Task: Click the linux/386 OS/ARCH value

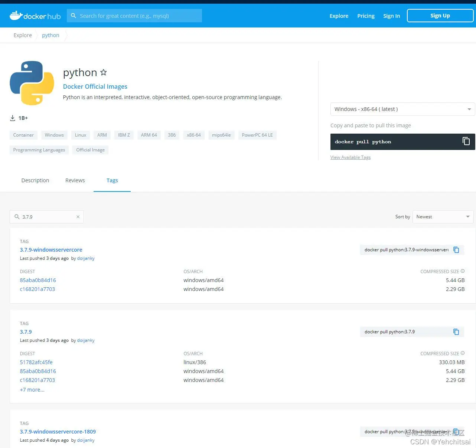Action: [x=195, y=362]
